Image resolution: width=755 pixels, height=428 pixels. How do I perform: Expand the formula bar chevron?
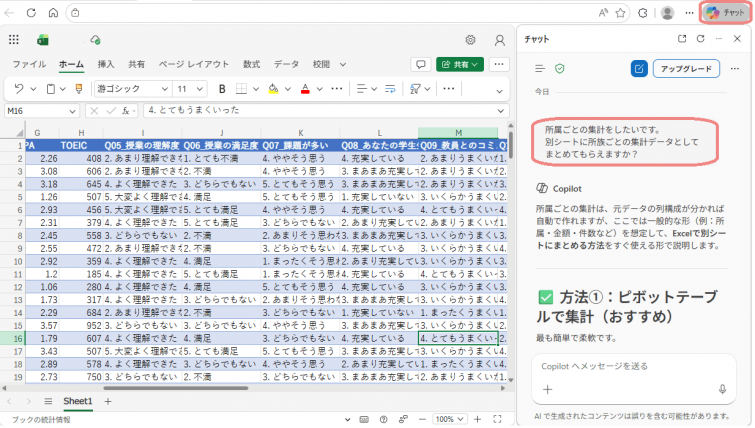click(501, 111)
